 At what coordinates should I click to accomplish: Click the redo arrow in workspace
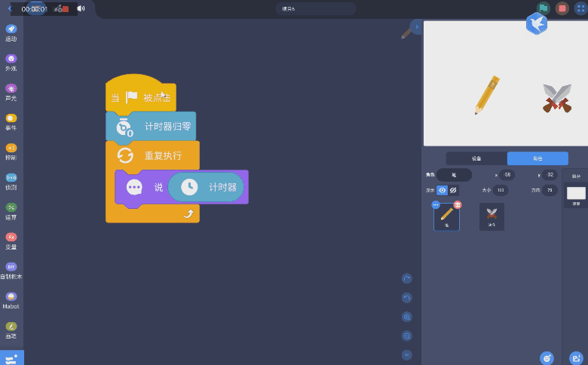click(x=407, y=278)
